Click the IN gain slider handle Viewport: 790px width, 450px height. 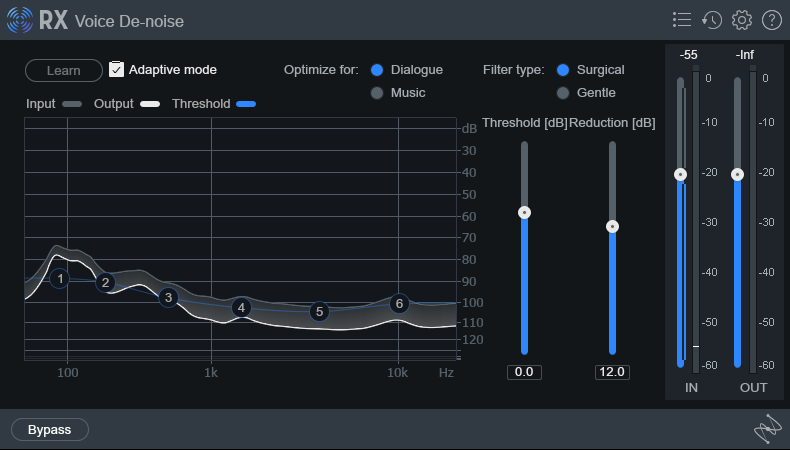pyautogui.click(x=681, y=174)
